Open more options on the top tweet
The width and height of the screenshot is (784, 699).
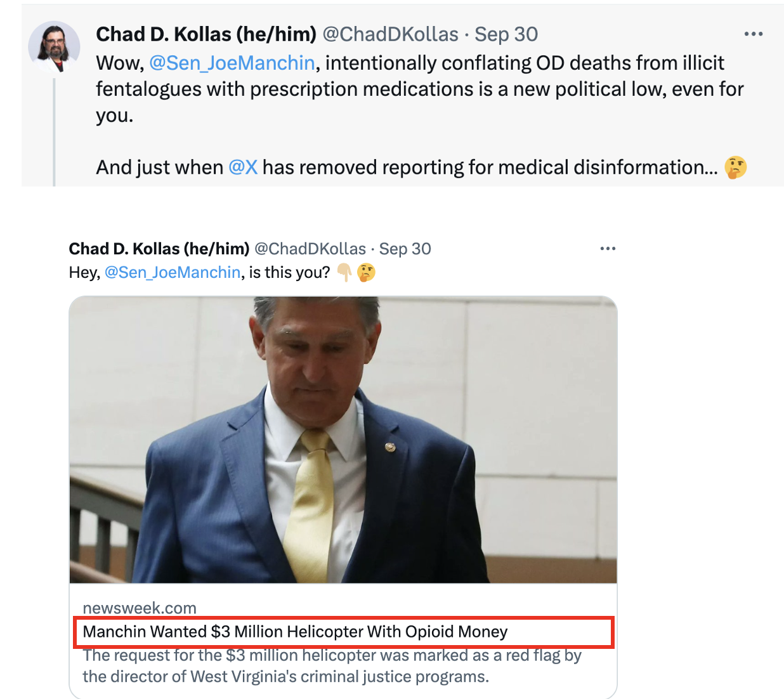point(753,34)
